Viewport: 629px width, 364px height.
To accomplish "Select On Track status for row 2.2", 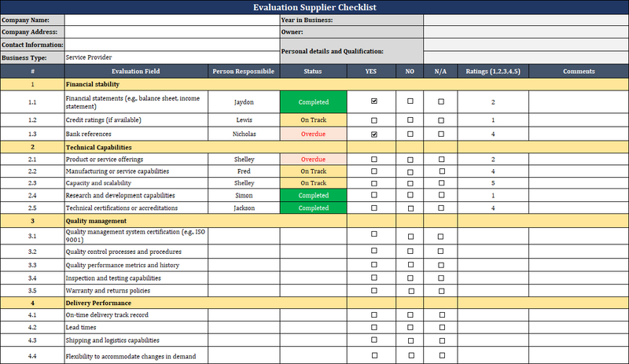I will pos(313,171).
